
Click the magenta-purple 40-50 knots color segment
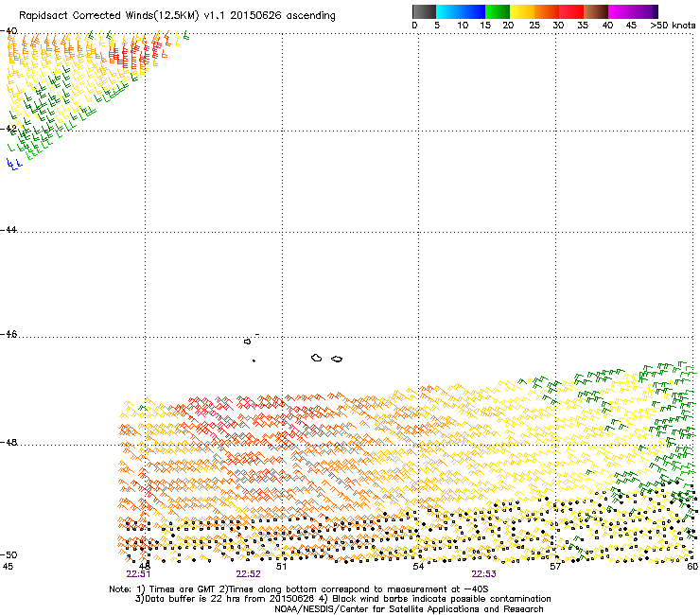633,11
